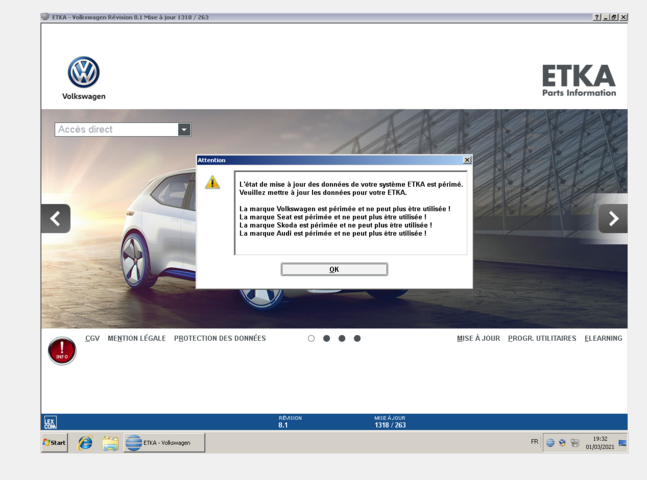This screenshot has height=480, width=647.
Task: Select the second slide indicator dot
Action: (x=326, y=338)
